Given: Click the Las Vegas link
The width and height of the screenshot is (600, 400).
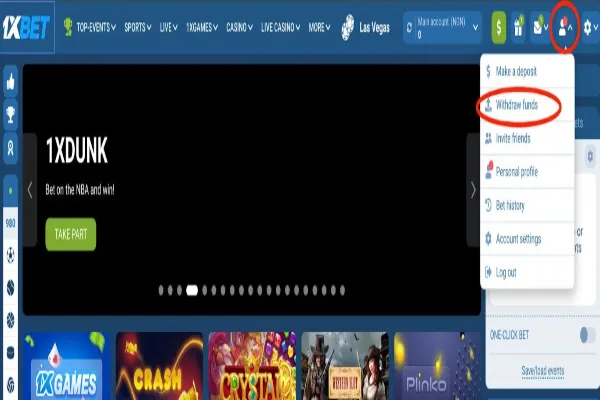Looking at the screenshot, I should tap(374, 28).
